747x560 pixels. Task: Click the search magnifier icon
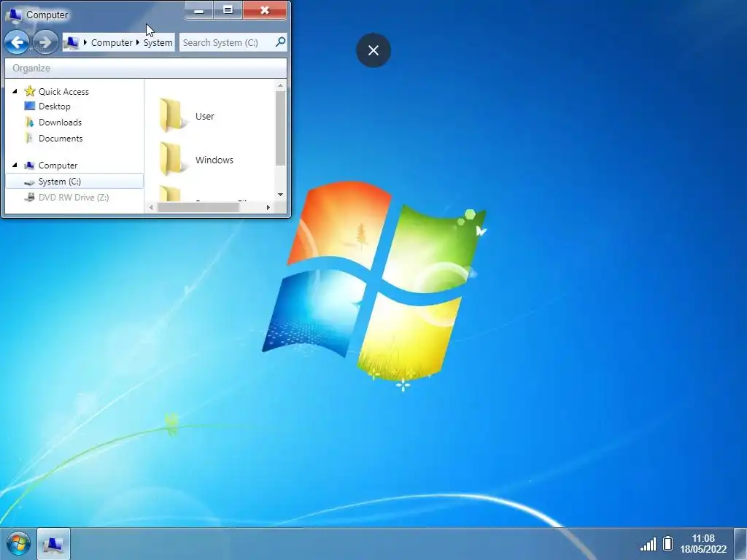[281, 42]
